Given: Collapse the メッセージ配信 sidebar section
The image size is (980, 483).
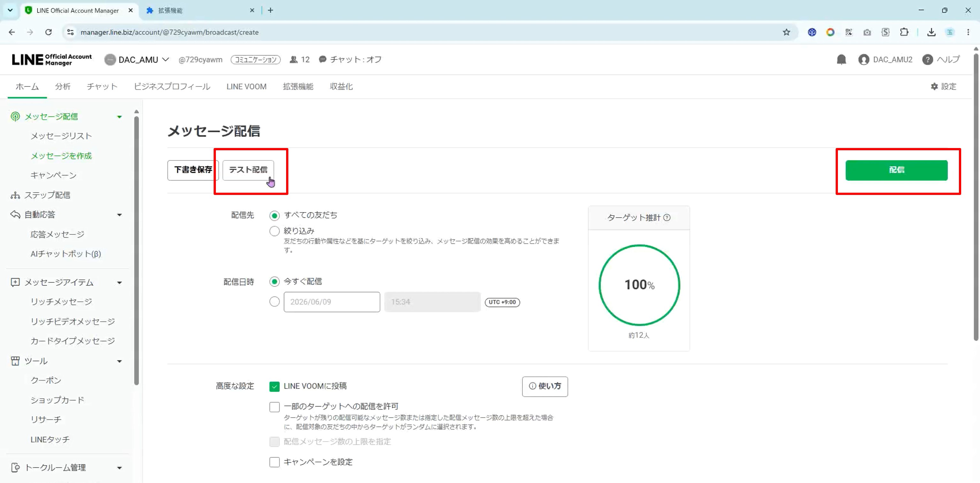Looking at the screenshot, I should [119, 117].
